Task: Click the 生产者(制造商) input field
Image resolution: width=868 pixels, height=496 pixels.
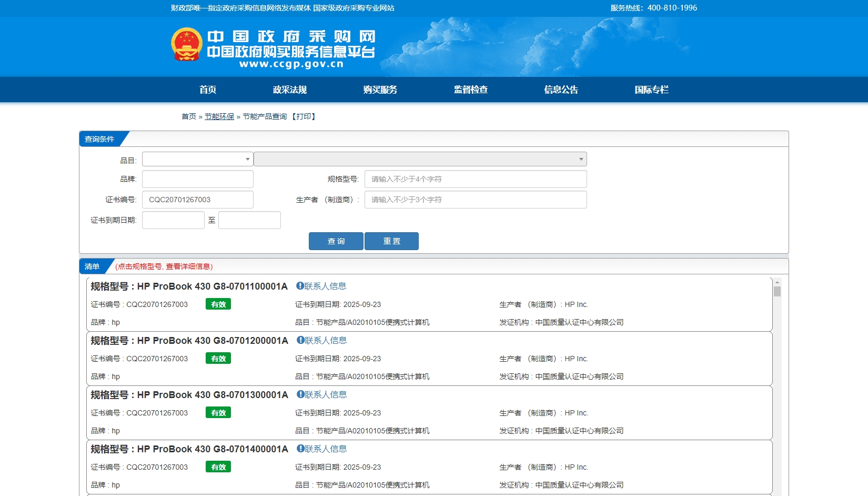Action: coord(476,200)
